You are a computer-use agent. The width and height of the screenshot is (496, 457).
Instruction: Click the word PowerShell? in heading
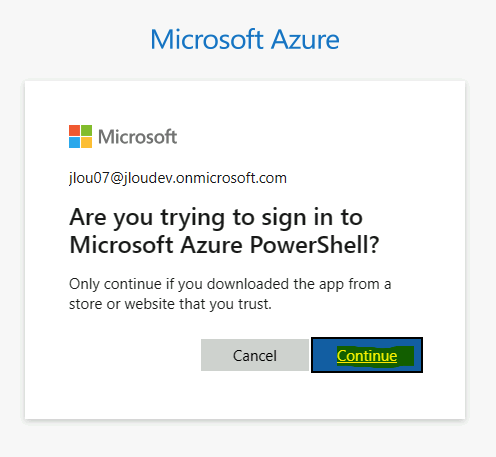click(x=315, y=245)
